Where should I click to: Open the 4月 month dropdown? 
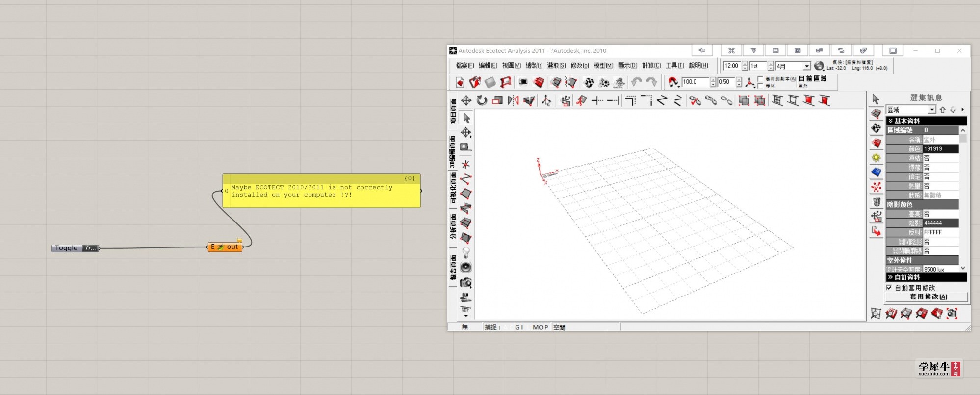click(806, 66)
